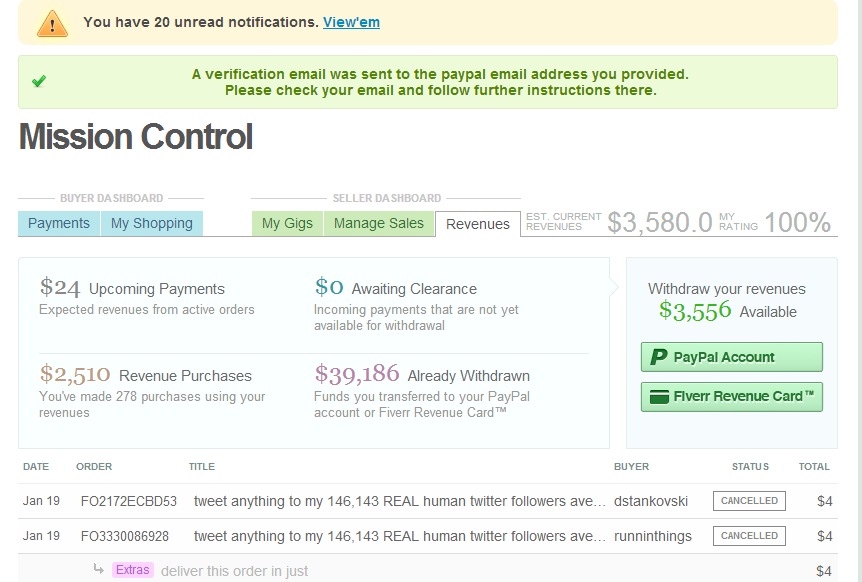Open order FO3330086928
The height and width of the screenshot is (582, 862).
[125, 536]
